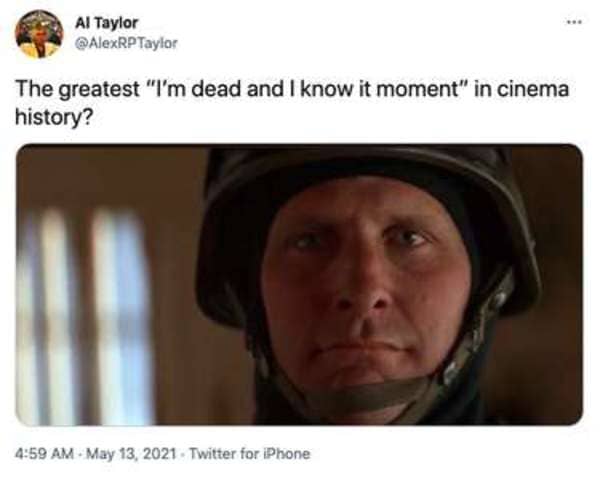Open the Twitter for iPhone source link
Viewport: 600px width, 478px height.
coord(250,454)
